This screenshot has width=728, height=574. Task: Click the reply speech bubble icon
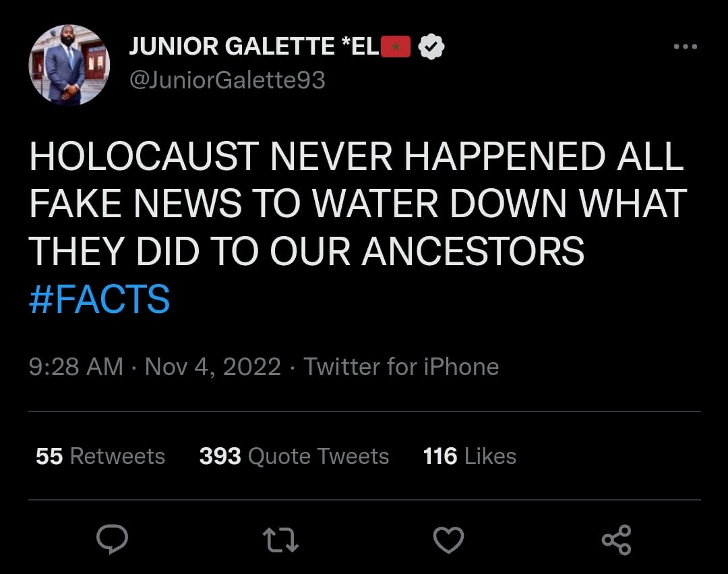tap(112, 539)
